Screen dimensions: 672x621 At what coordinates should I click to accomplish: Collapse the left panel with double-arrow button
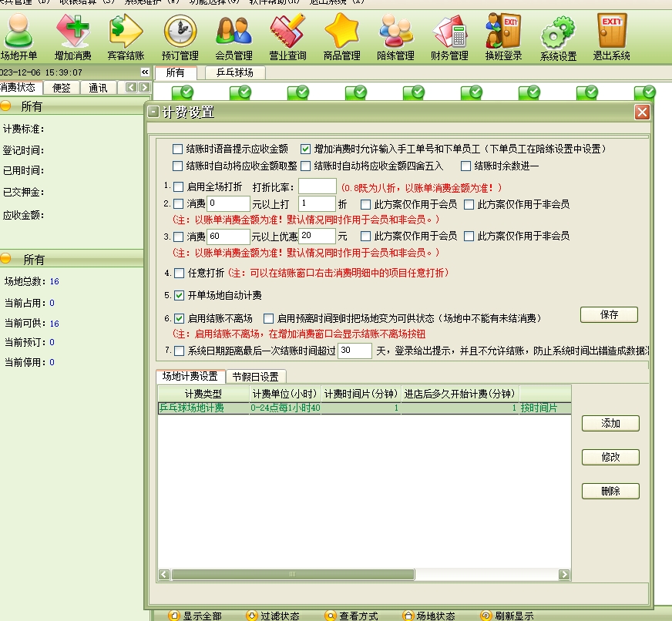click(x=145, y=72)
